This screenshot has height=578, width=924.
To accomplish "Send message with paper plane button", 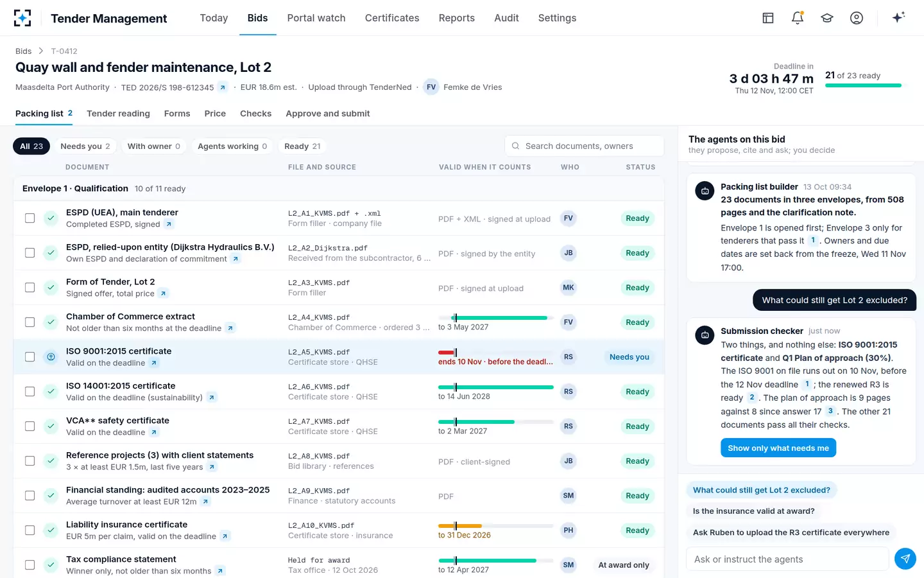I will coord(905,559).
